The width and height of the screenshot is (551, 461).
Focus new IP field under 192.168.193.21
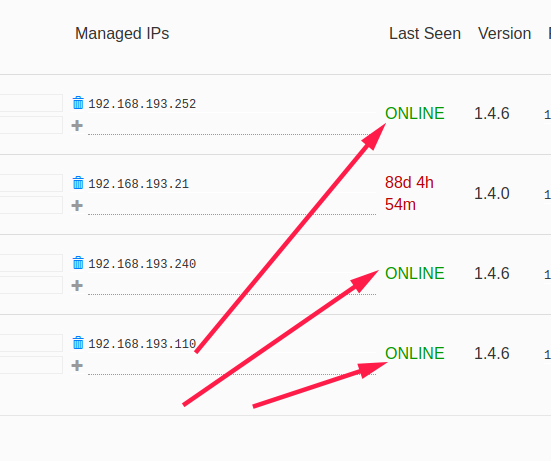(x=232, y=206)
